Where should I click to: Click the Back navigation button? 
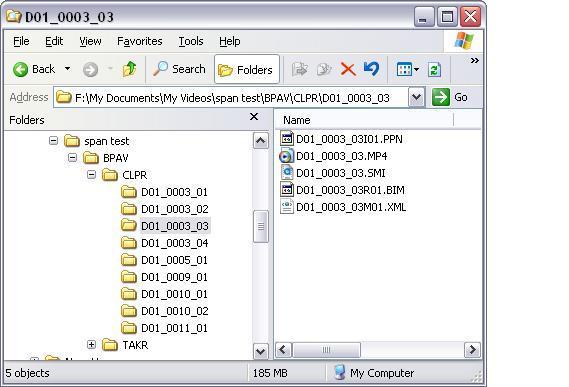coord(34,69)
